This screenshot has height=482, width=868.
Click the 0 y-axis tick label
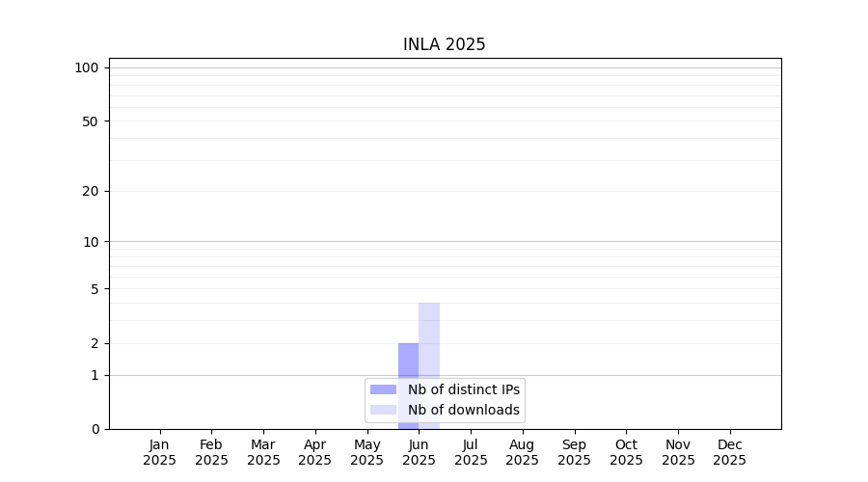point(95,429)
